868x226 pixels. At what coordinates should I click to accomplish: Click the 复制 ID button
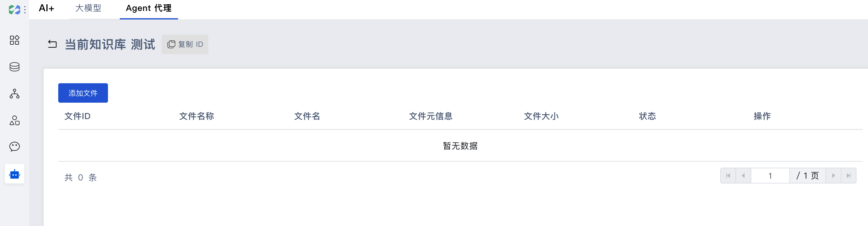click(185, 44)
